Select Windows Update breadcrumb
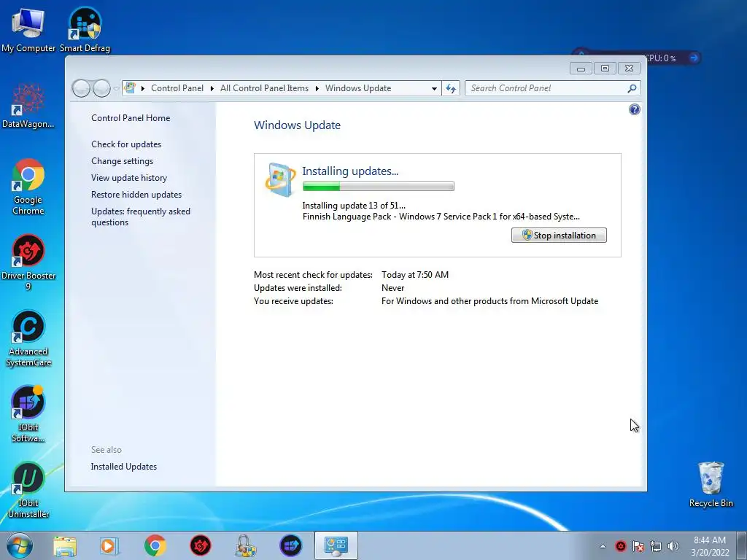This screenshot has height=560, width=747. pos(357,88)
